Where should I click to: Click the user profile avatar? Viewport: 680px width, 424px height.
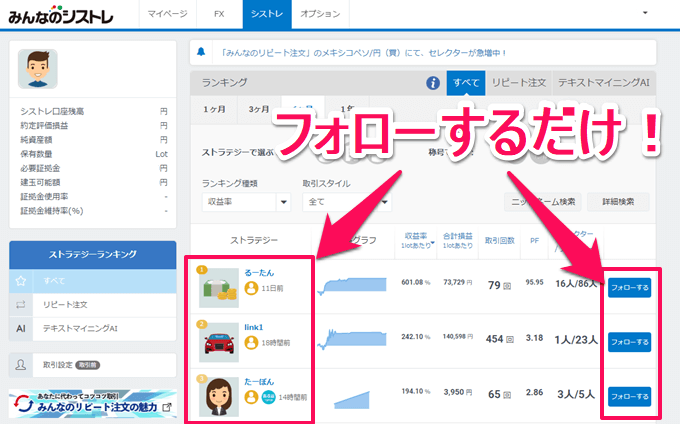(x=38, y=69)
